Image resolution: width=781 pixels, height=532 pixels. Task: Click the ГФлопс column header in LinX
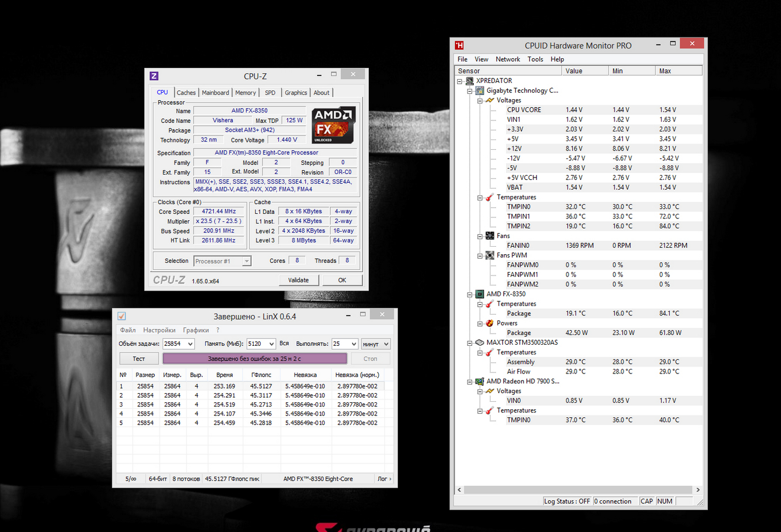261,375
